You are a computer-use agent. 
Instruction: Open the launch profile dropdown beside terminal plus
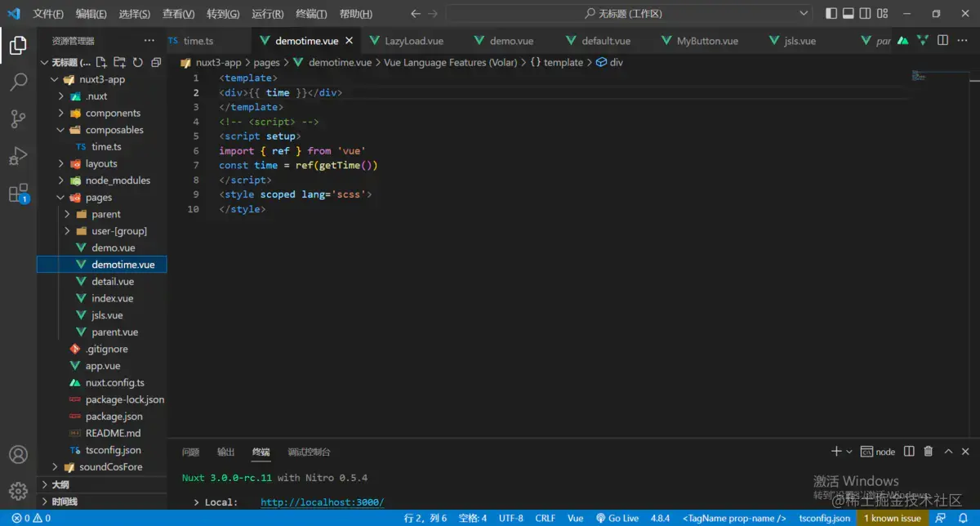(849, 452)
